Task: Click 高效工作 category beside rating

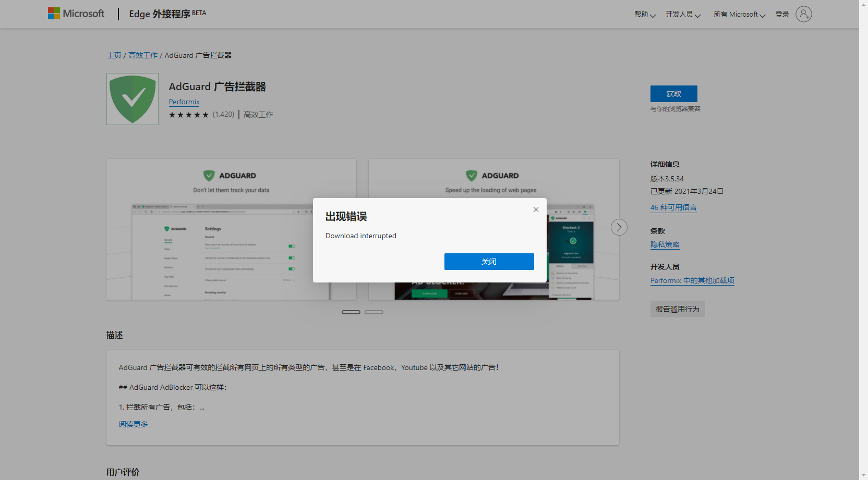Action: coord(258,115)
